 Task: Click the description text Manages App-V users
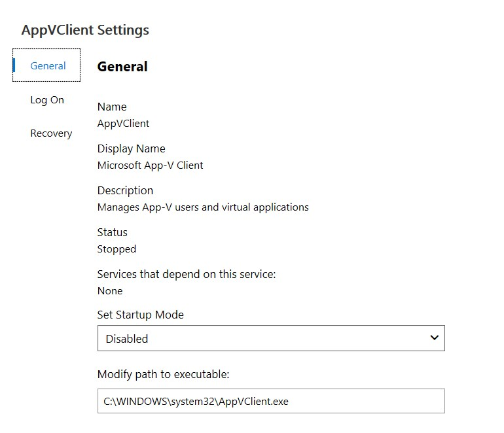pyautogui.click(x=203, y=207)
